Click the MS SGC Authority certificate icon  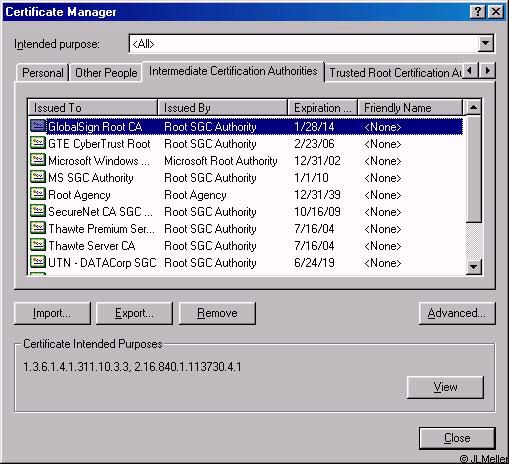pyautogui.click(x=38, y=177)
